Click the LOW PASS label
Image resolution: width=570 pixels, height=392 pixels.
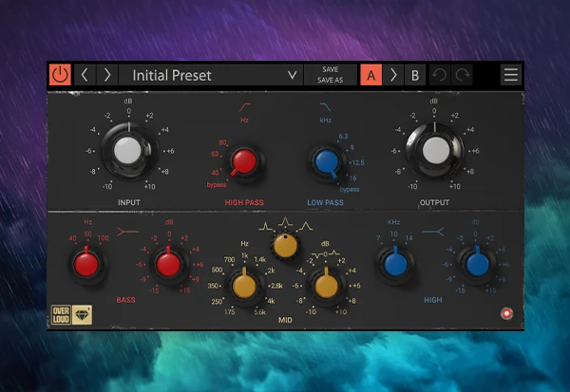pos(325,202)
